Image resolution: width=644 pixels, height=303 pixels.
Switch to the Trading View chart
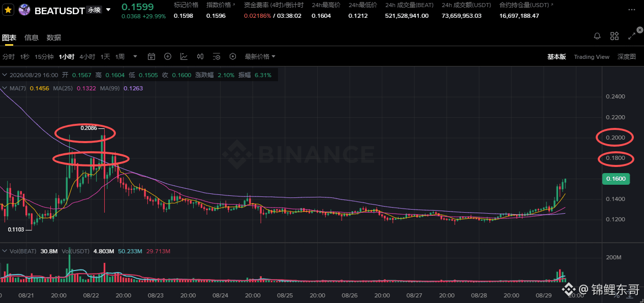click(x=592, y=57)
